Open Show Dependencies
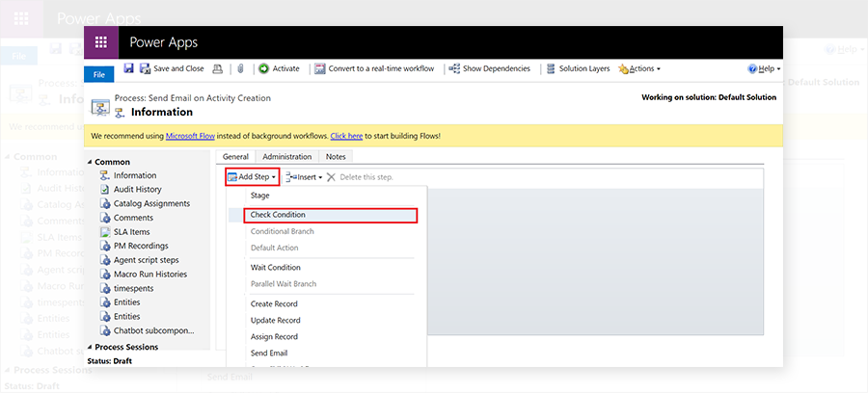This screenshot has height=393, width=868. pyautogui.click(x=489, y=68)
